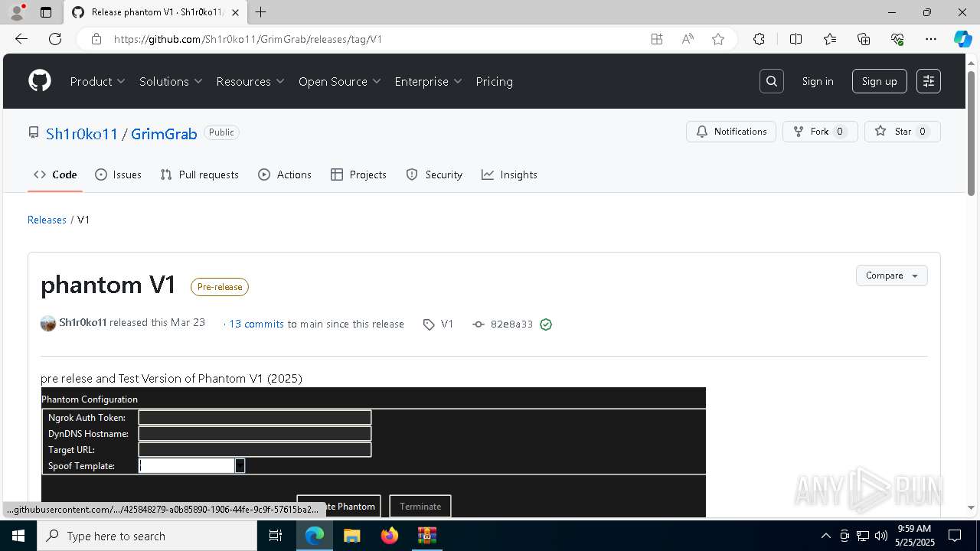The image size is (980, 551).
Task: Open the GitHub search magnifier
Action: tap(772, 81)
